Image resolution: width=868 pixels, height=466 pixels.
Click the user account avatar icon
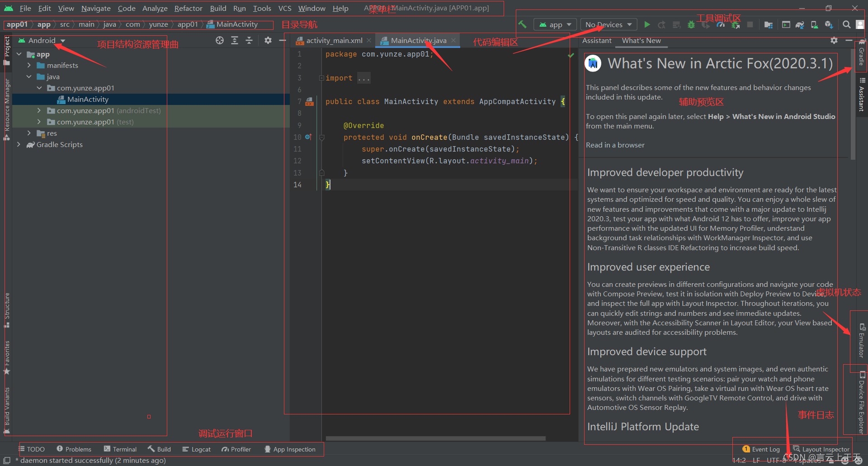click(x=860, y=24)
